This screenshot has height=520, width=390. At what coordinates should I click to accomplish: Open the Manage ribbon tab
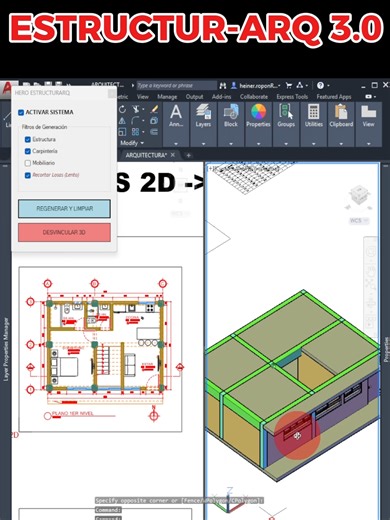[167, 97]
